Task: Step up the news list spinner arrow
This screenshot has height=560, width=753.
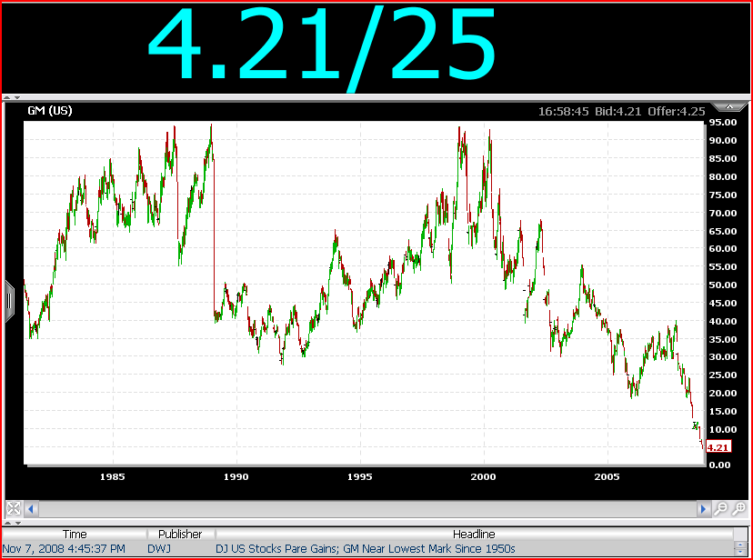Action: [740, 545]
